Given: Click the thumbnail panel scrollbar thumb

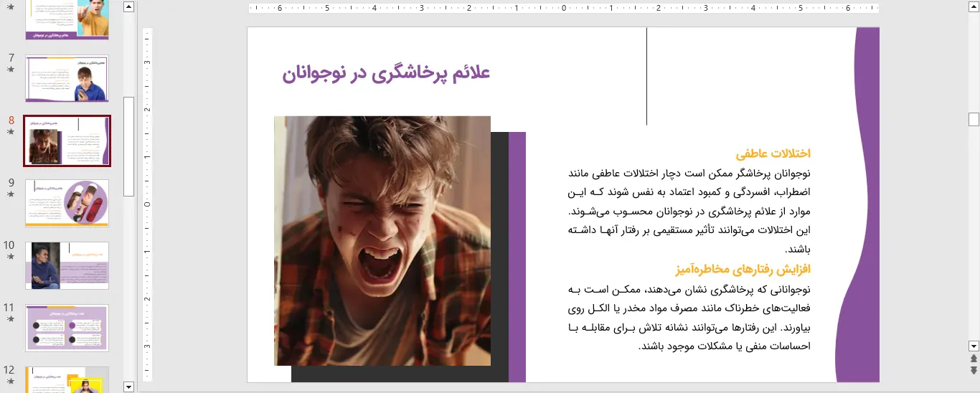Looking at the screenshot, I should click(129, 146).
